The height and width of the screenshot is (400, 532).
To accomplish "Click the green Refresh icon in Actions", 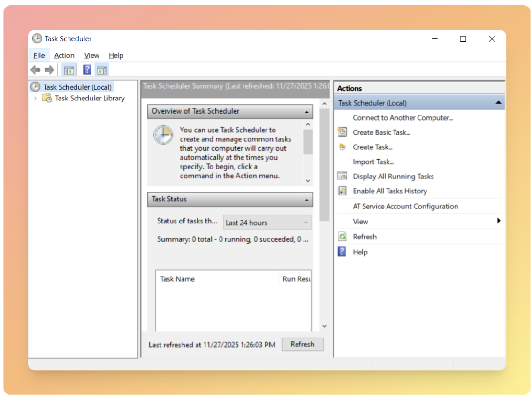I will tap(342, 237).
